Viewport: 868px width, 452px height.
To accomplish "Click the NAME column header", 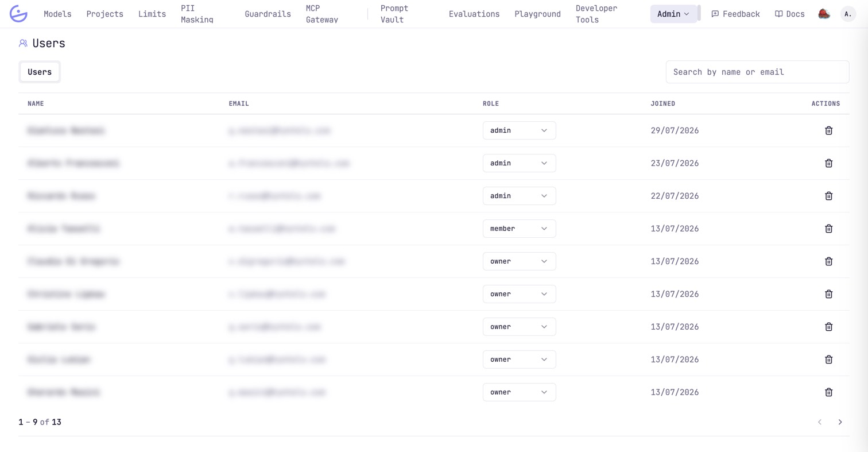I will [x=36, y=103].
